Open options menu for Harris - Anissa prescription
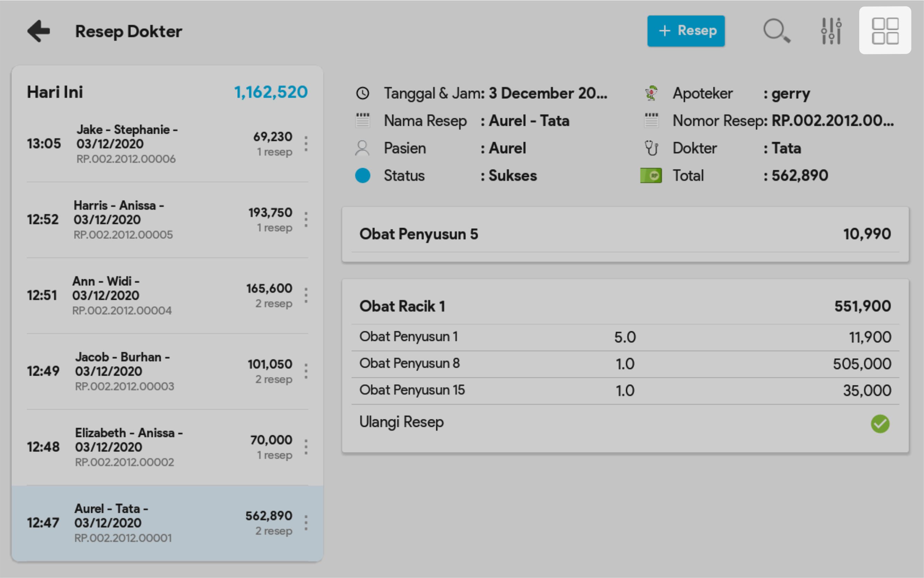This screenshot has height=578, width=924. [306, 219]
